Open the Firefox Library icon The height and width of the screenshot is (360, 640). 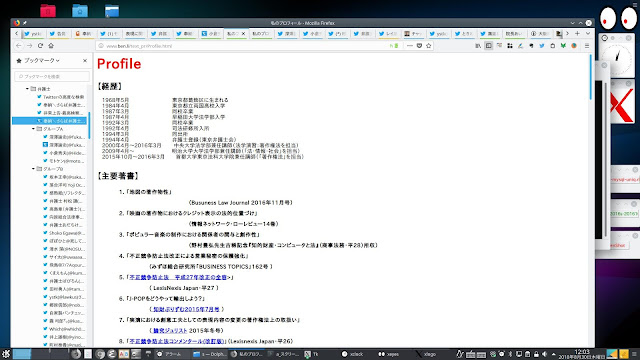tap(478, 46)
